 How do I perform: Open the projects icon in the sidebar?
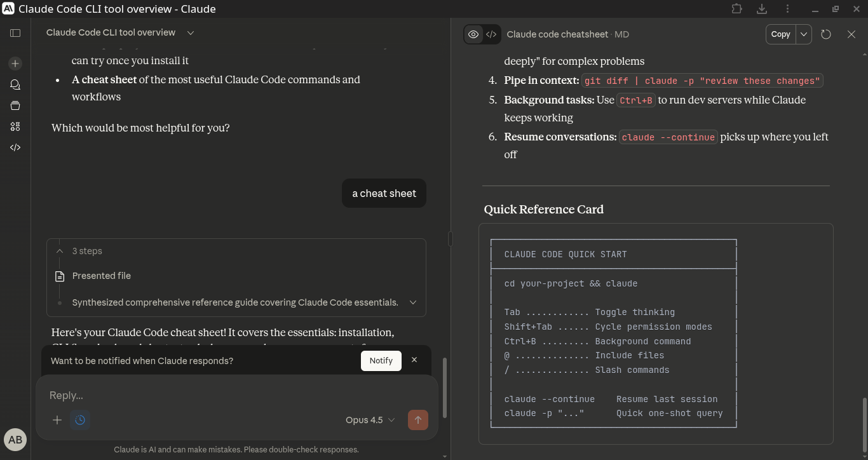coord(15,105)
